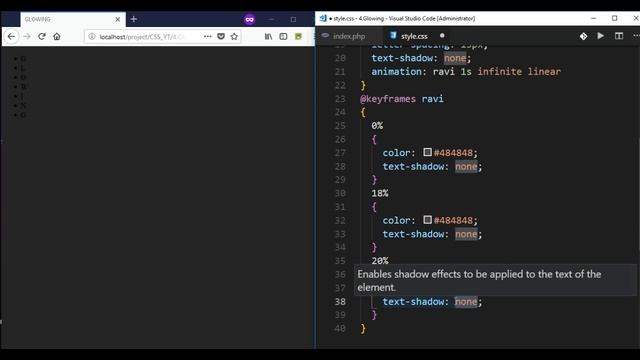This screenshot has height=360, width=640.
Task: Click the diamond source control icon in VS Code
Action: (x=583, y=36)
